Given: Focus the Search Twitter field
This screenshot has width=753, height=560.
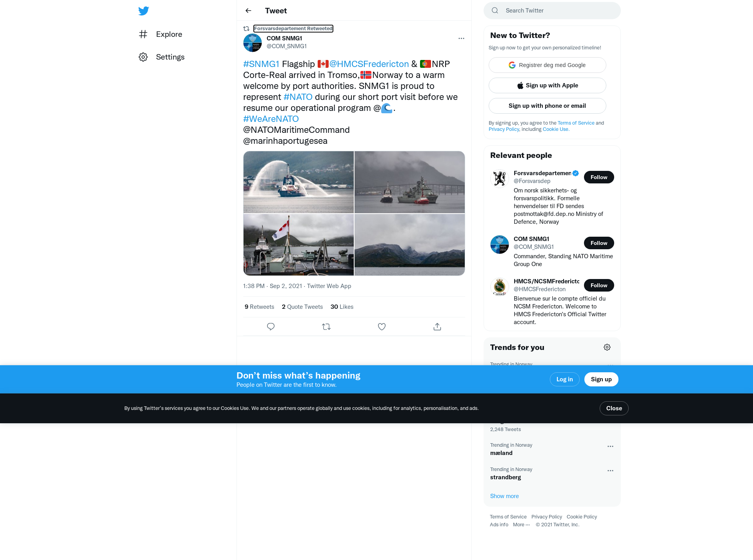Looking at the screenshot, I should tap(552, 11).
